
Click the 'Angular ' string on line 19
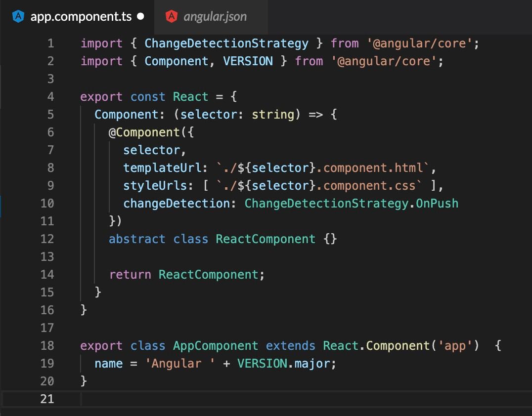(180, 364)
